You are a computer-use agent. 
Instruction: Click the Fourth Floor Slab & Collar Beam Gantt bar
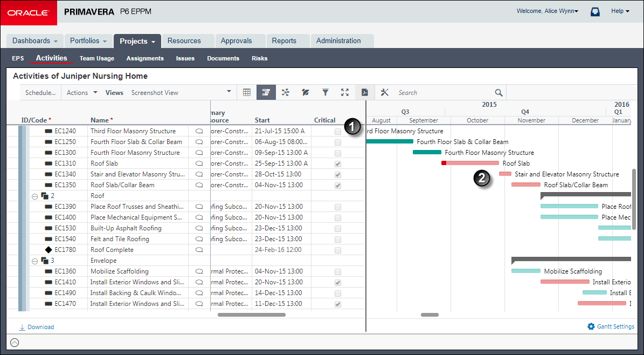pos(390,141)
